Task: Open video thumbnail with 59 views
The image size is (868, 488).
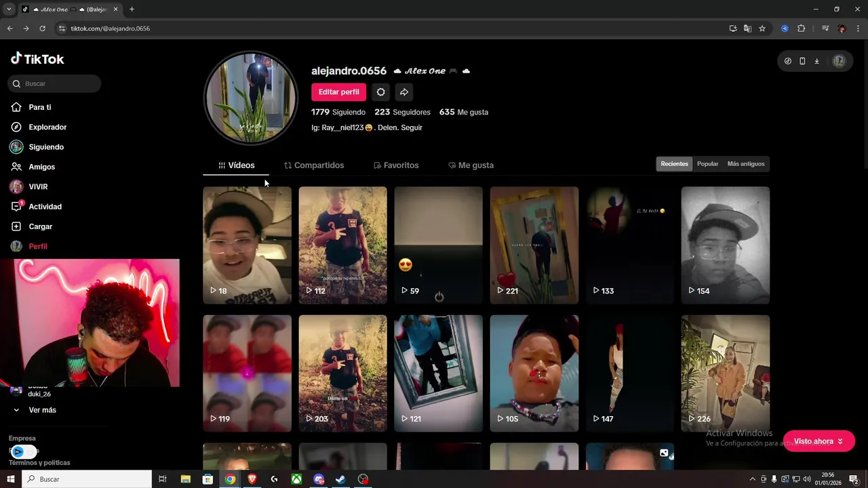Action: [438, 245]
